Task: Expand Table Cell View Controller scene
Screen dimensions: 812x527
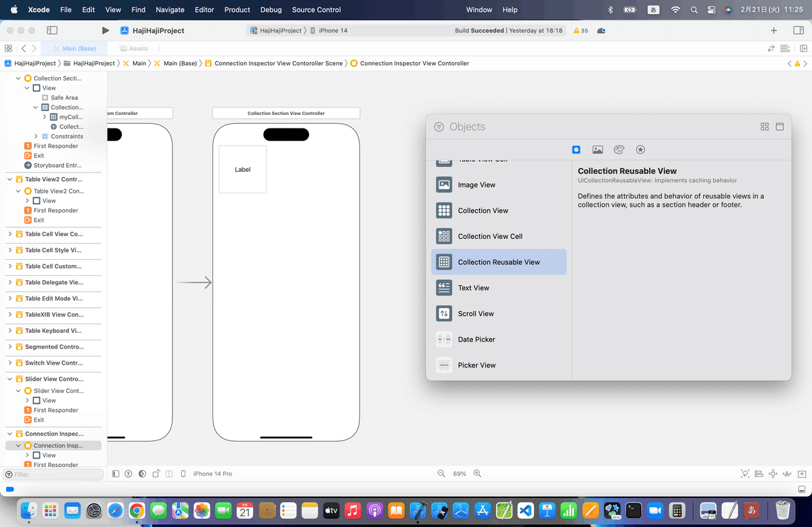Action: (x=10, y=234)
